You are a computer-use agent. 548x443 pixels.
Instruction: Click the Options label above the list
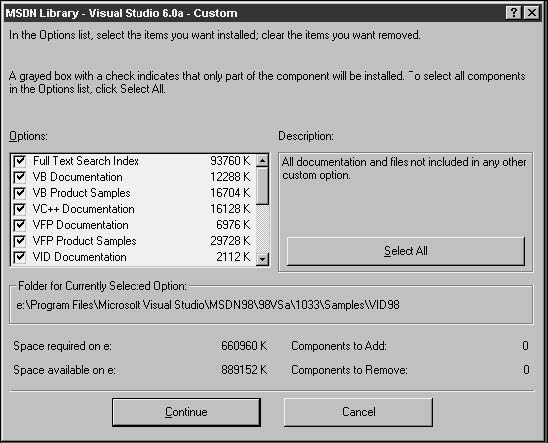pyautogui.click(x=28, y=136)
